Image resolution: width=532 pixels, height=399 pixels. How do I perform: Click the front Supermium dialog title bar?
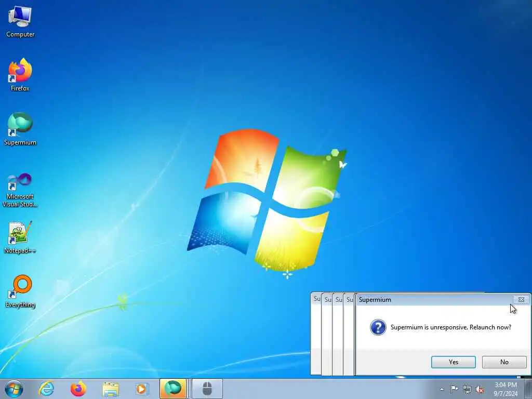[434, 300]
